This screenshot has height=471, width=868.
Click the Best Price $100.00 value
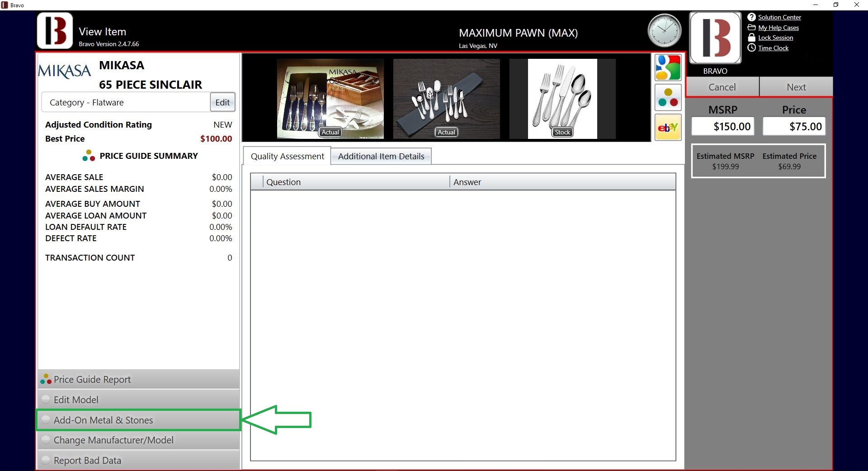pos(216,138)
